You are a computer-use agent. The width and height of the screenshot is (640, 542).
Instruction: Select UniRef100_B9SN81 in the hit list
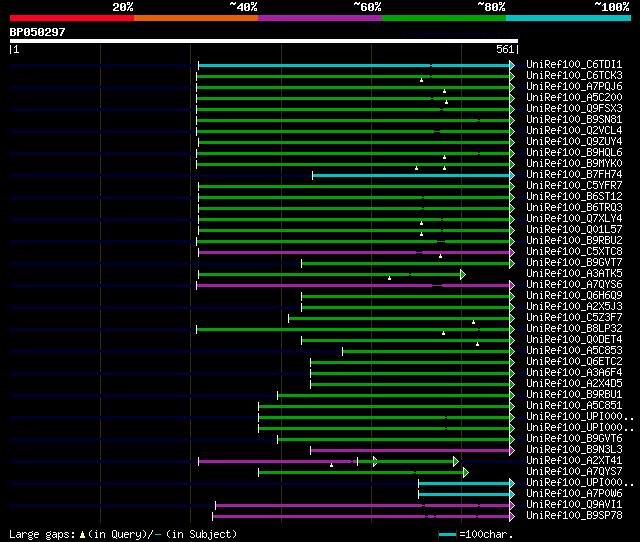[x=574, y=120]
